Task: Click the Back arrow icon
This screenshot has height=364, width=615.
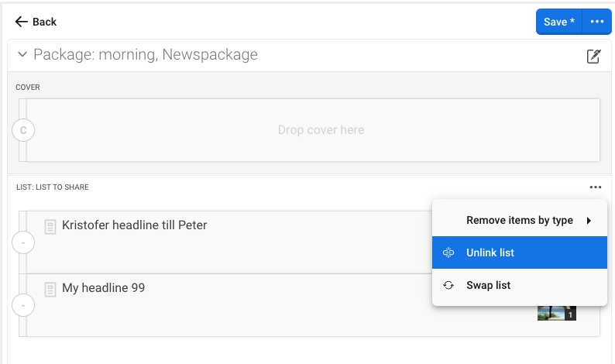Action: point(21,22)
